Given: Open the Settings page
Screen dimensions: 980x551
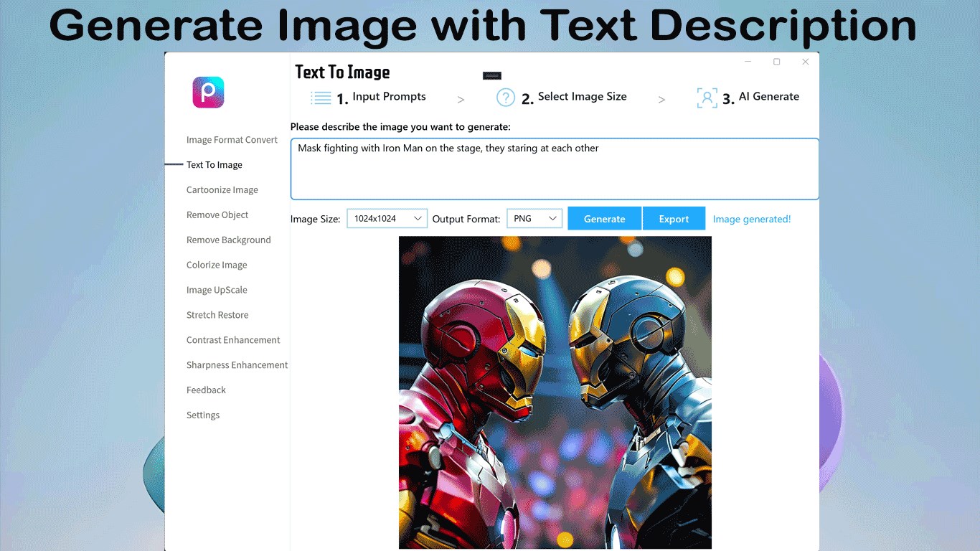Looking at the screenshot, I should coord(202,415).
